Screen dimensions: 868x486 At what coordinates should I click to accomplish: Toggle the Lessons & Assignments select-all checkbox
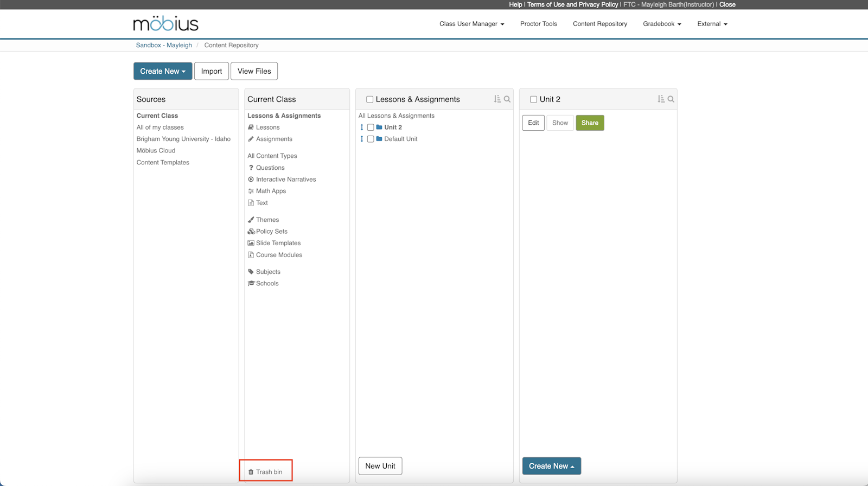point(369,99)
